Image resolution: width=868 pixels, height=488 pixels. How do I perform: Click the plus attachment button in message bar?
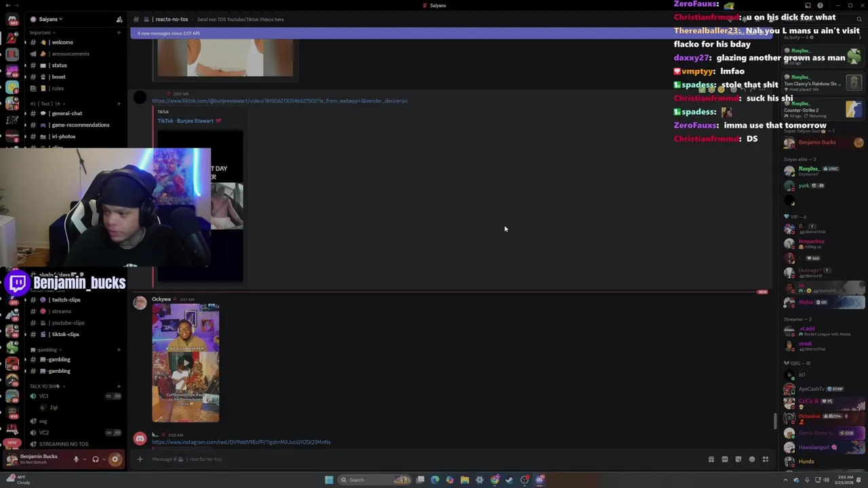pyautogui.click(x=140, y=459)
